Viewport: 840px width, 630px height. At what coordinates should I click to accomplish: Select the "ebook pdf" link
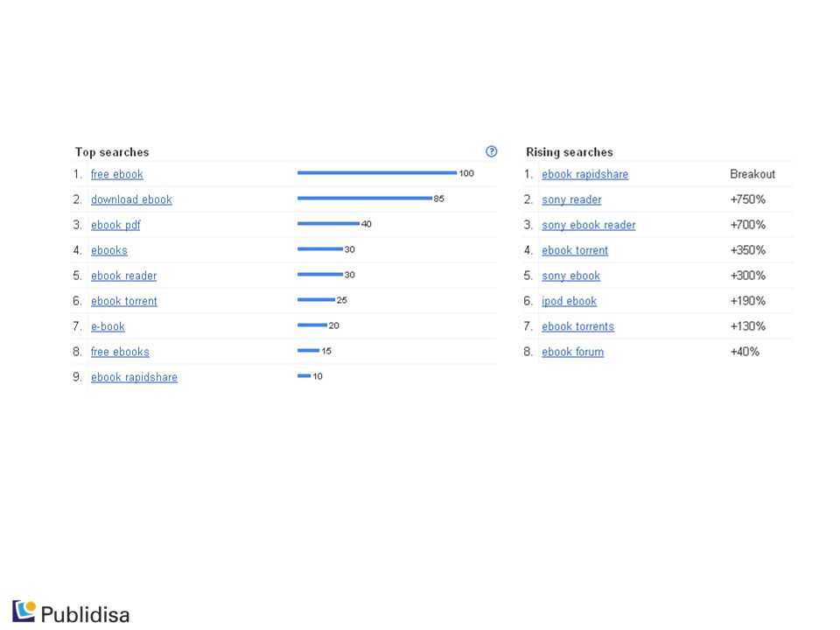[x=115, y=225]
